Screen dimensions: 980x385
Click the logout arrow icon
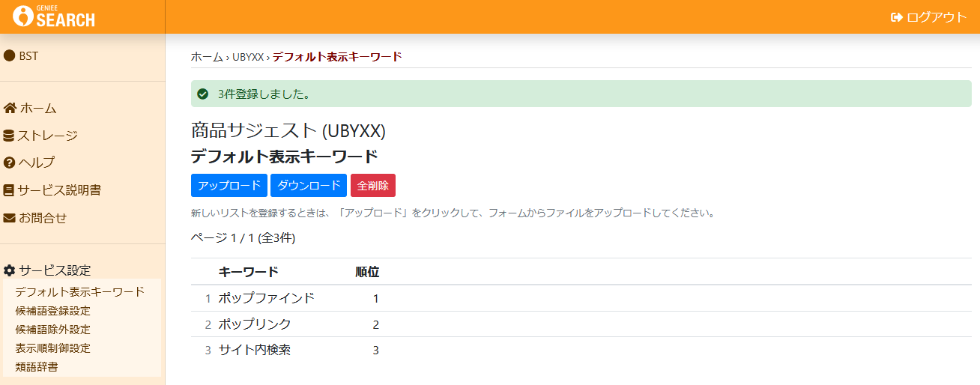point(897,17)
